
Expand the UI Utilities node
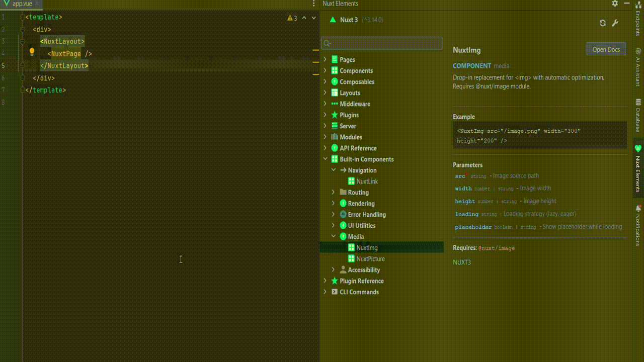pyautogui.click(x=333, y=225)
